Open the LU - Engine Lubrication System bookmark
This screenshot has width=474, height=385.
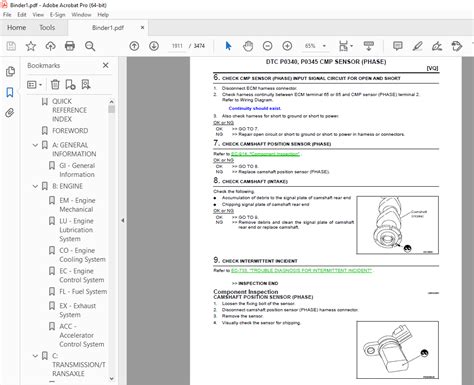coord(76,230)
